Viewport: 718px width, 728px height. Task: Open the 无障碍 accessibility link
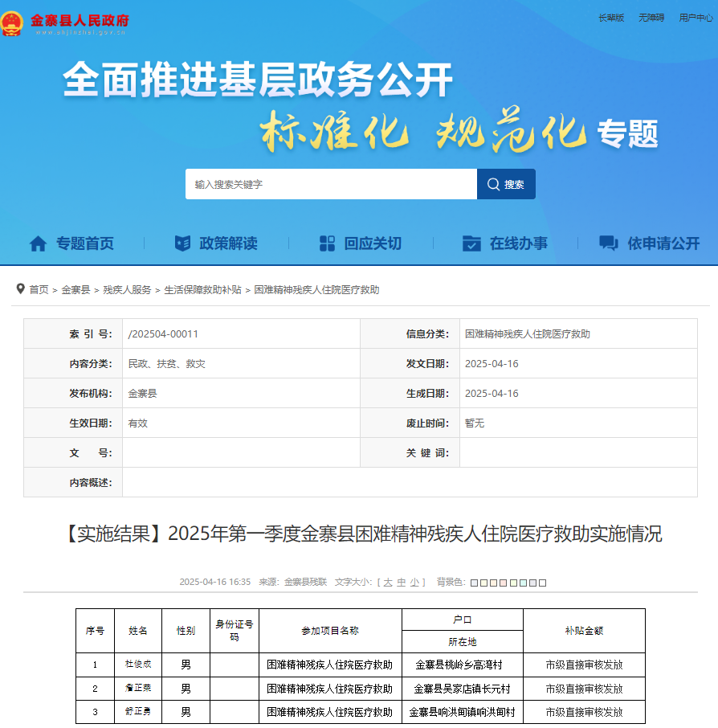pos(651,18)
